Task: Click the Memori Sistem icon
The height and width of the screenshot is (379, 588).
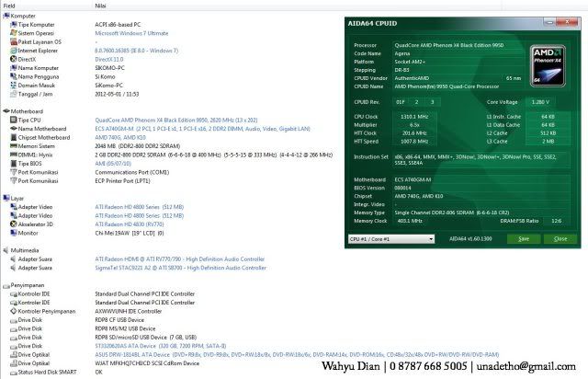Action: [x=14, y=145]
